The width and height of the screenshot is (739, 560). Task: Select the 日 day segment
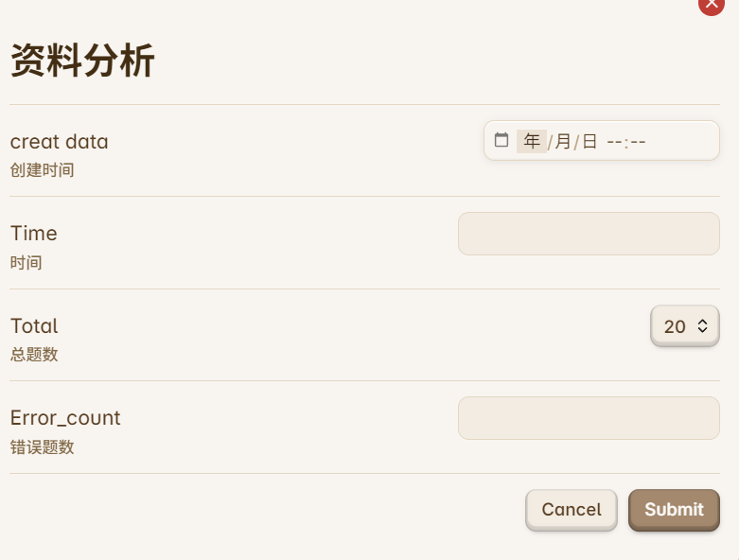(589, 142)
